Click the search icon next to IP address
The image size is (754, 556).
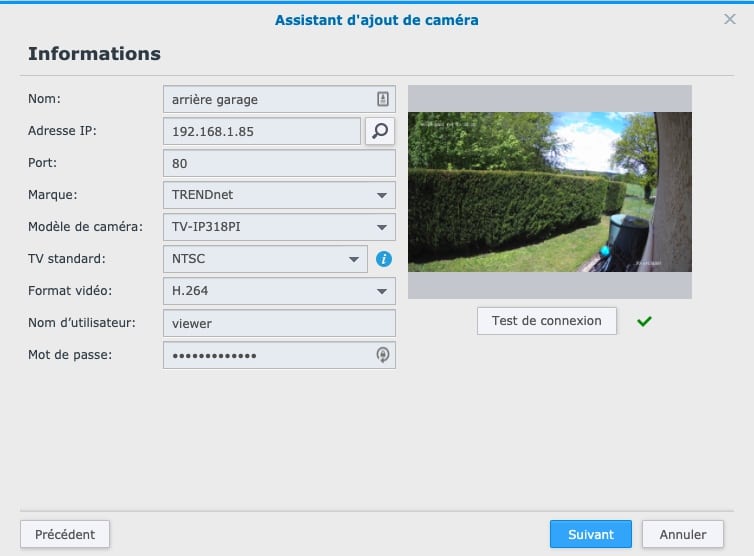click(x=380, y=131)
